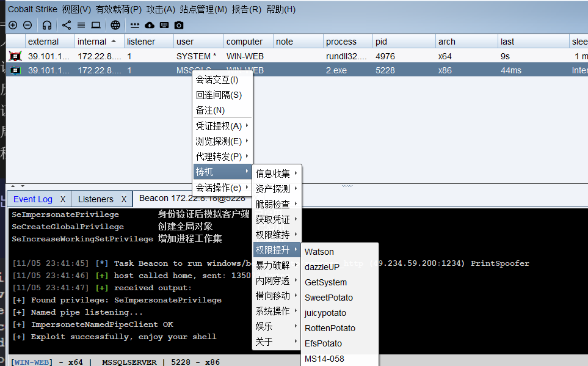The image size is (588, 366).
Task: Expand the 娱乐 submenu
Action: (x=277, y=326)
